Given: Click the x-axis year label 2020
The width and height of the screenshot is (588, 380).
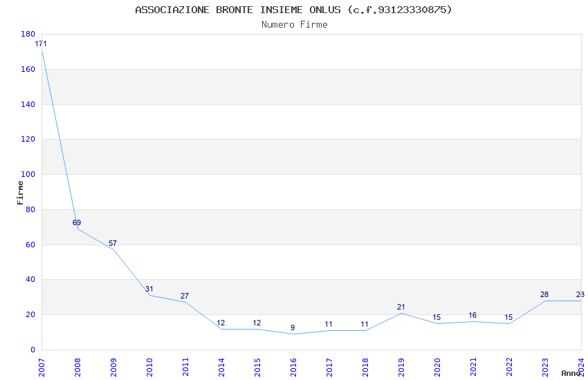Looking at the screenshot, I should coord(437,368).
